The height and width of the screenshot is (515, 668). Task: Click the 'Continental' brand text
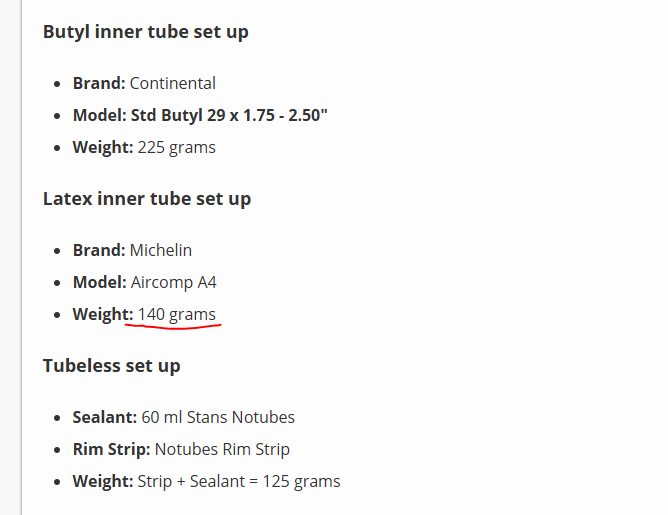[x=173, y=83]
